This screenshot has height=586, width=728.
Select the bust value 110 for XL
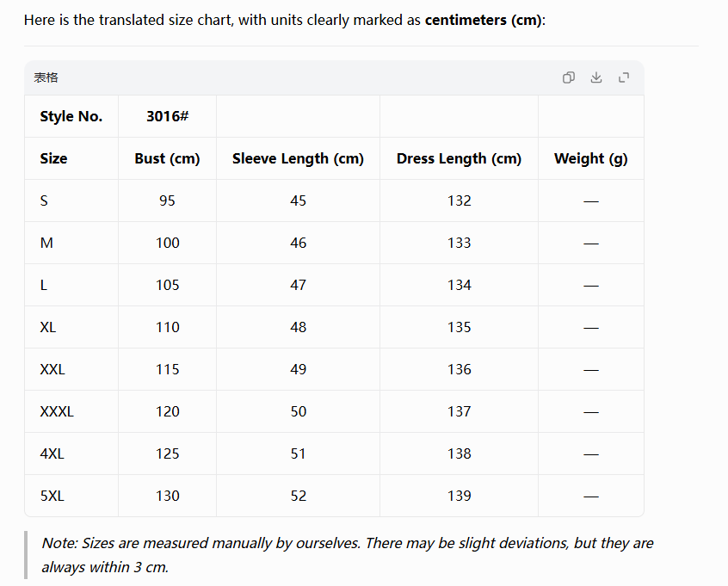[167, 327]
